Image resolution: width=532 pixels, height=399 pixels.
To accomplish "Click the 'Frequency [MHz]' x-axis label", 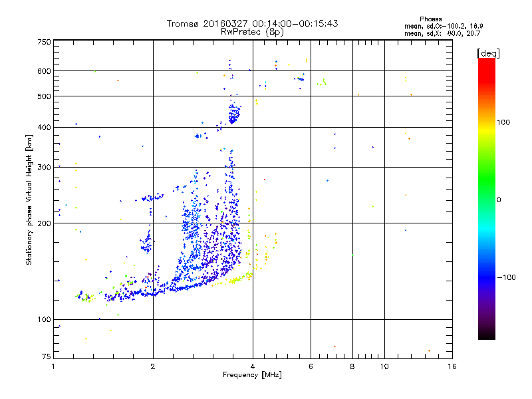I will 252,375.
